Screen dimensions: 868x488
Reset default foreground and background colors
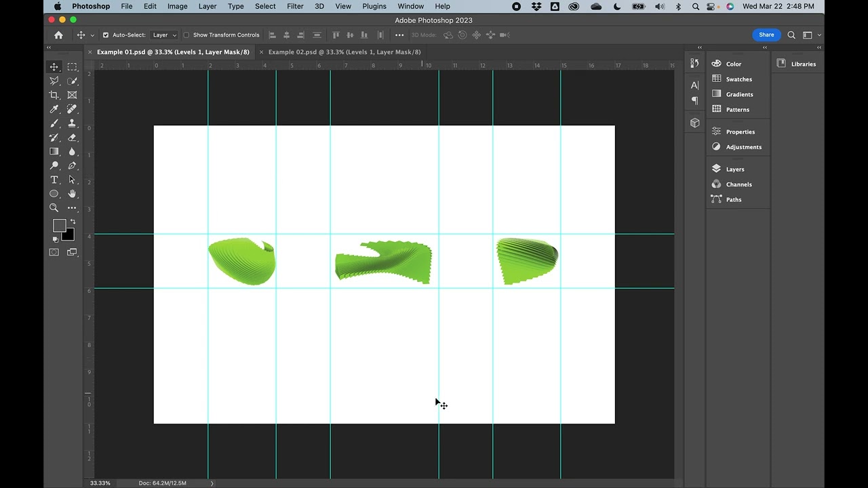[56, 239]
